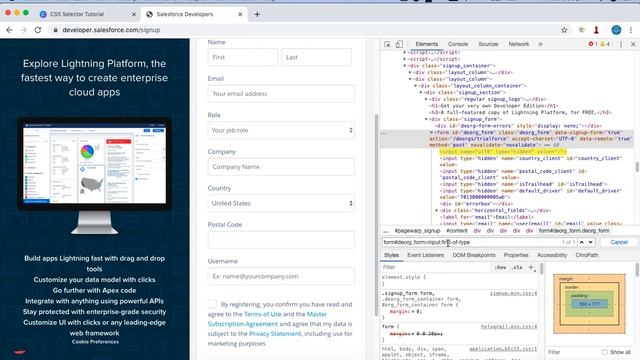Viewport: 640px width, 360px height.
Task: Activate the DevTools inspect element picker
Action: 387,44
